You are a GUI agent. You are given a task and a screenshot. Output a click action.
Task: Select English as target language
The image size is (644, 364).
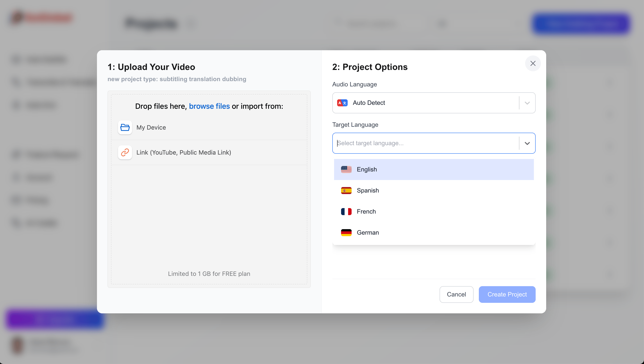(x=433, y=169)
